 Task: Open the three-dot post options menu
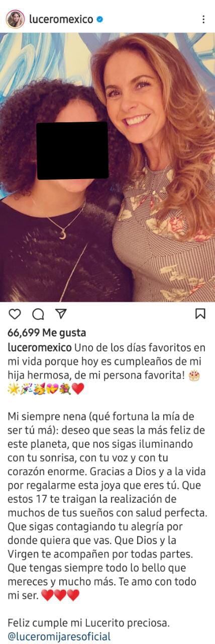(x=203, y=20)
